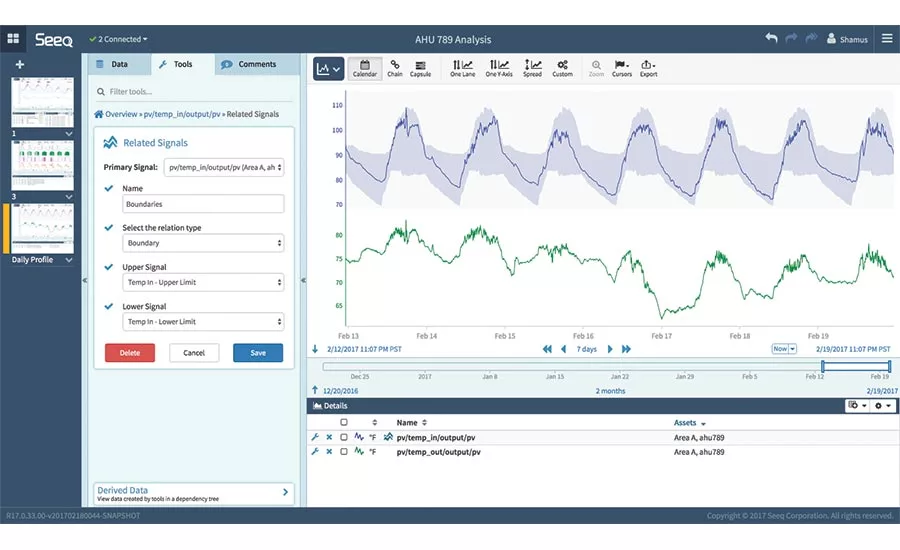The width and height of the screenshot is (900, 550).
Task: Click the Save button
Action: pyautogui.click(x=257, y=353)
